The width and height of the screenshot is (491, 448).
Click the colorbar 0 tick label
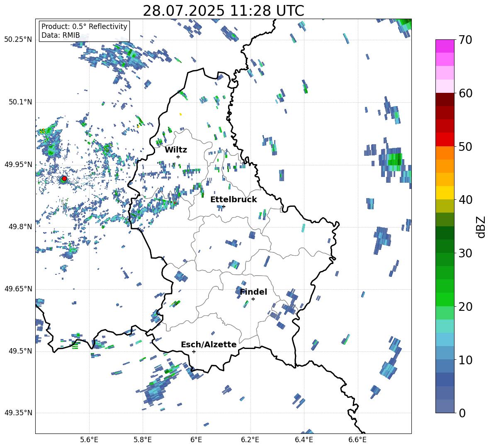pos(462,413)
